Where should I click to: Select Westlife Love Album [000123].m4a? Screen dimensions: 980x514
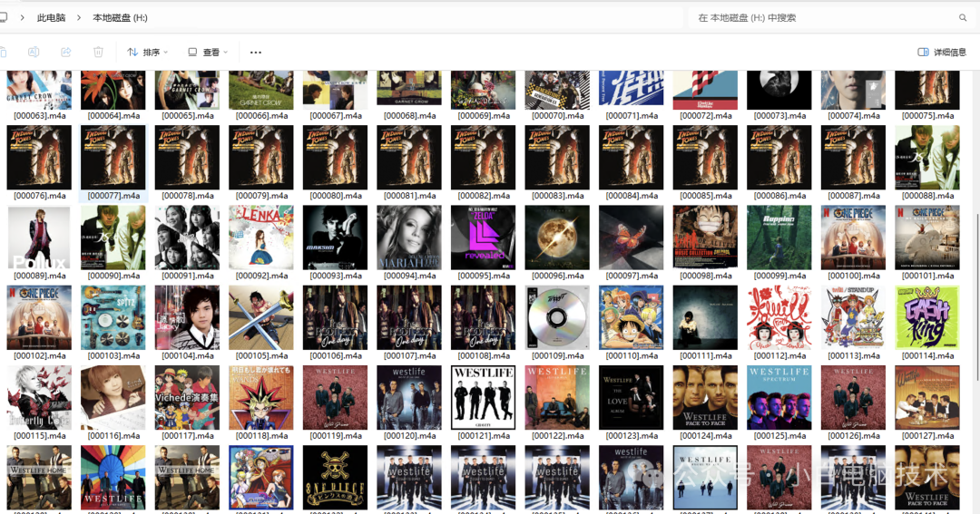coord(632,397)
